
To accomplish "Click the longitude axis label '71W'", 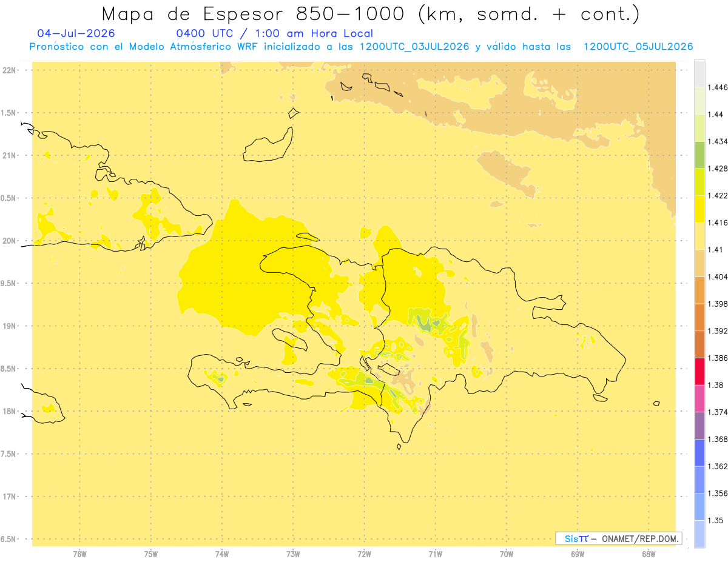I will click(x=435, y=554).
